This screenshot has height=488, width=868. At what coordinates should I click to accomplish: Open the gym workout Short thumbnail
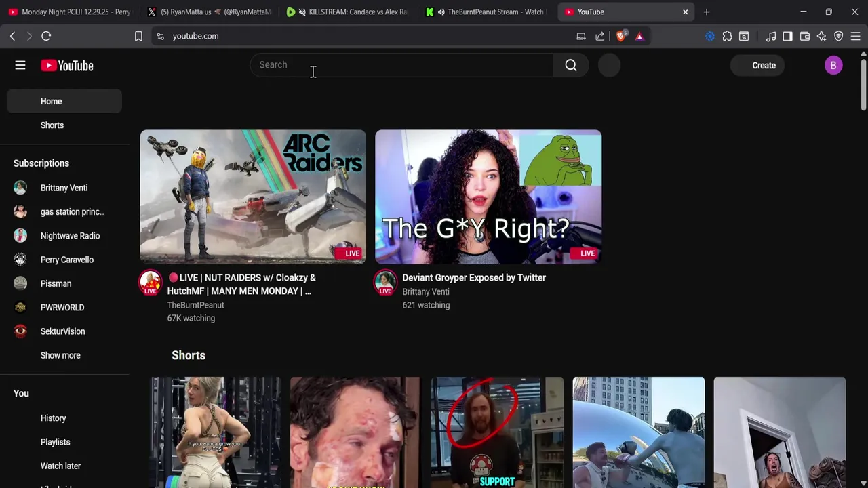point(216,432)
